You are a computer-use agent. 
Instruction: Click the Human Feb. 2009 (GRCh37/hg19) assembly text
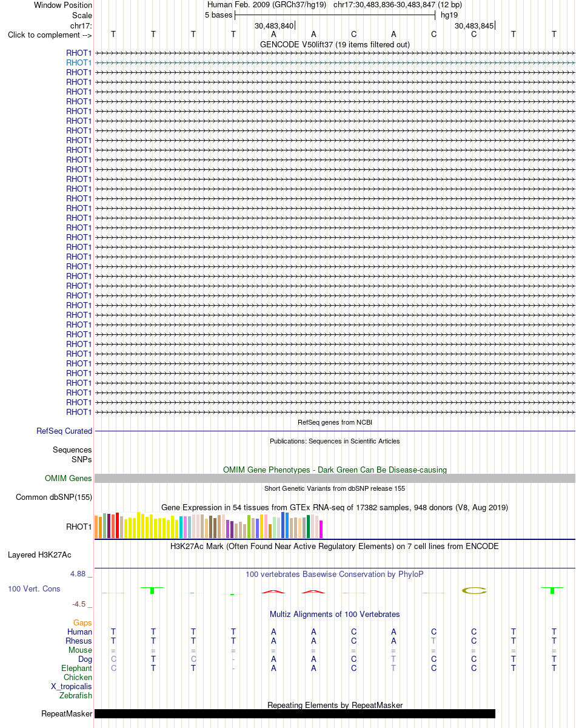(x=267, y=4)
